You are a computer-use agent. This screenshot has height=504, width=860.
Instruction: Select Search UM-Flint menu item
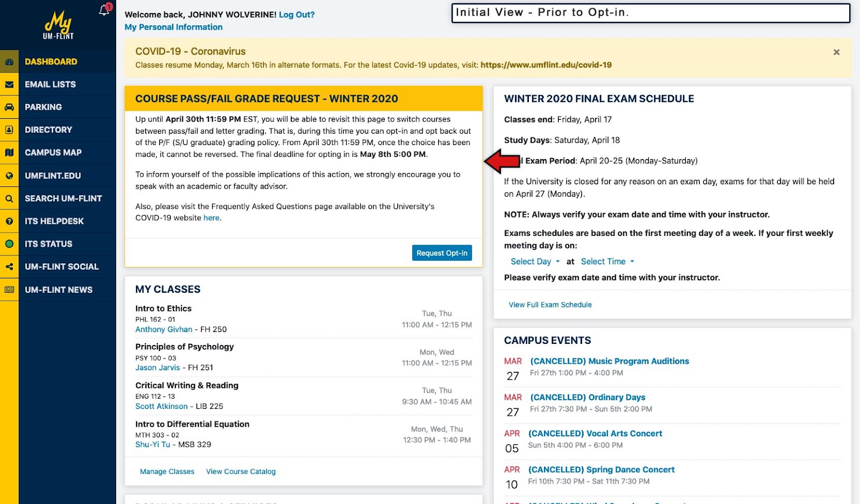(63, 198)
